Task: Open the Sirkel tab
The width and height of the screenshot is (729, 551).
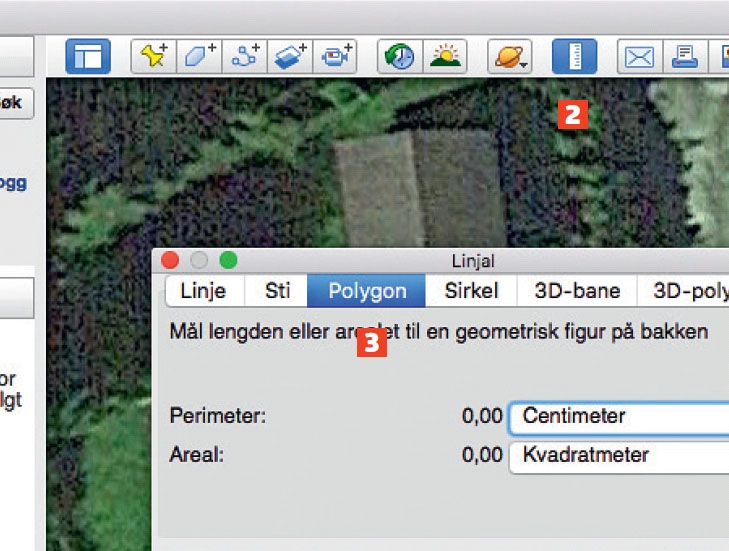Action: click(x=471, y=291)
